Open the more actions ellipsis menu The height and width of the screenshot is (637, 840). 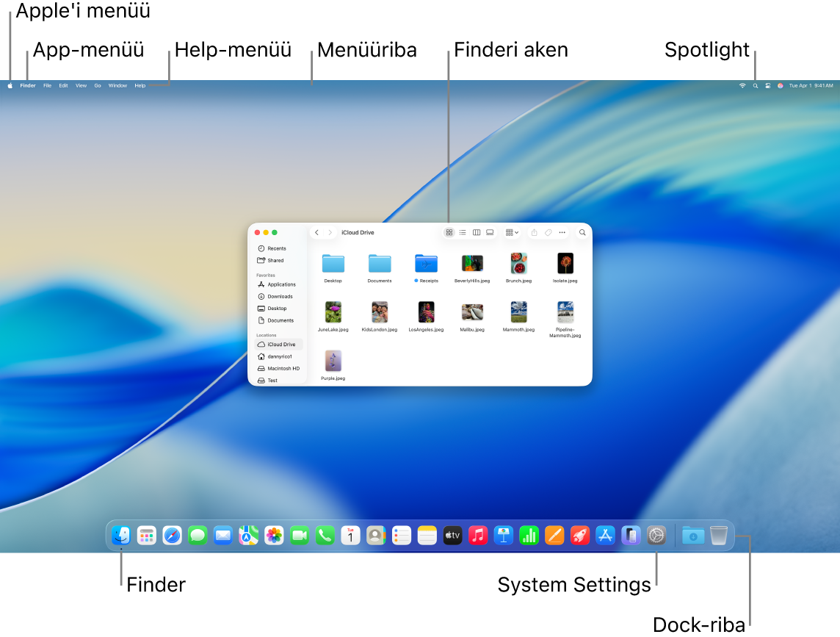pos(562,232)
